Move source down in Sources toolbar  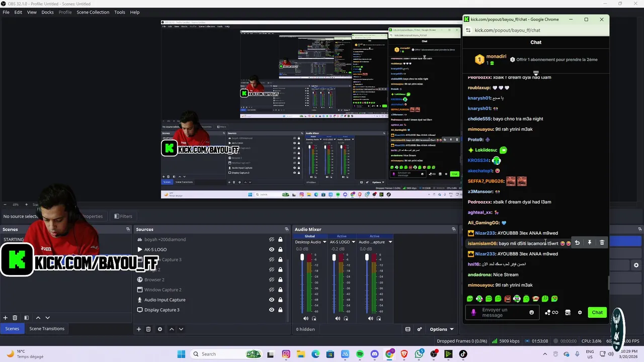click(181, 329)
